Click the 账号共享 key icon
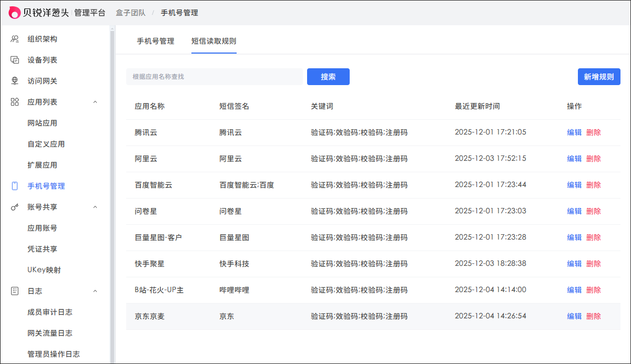 [15, 207]
